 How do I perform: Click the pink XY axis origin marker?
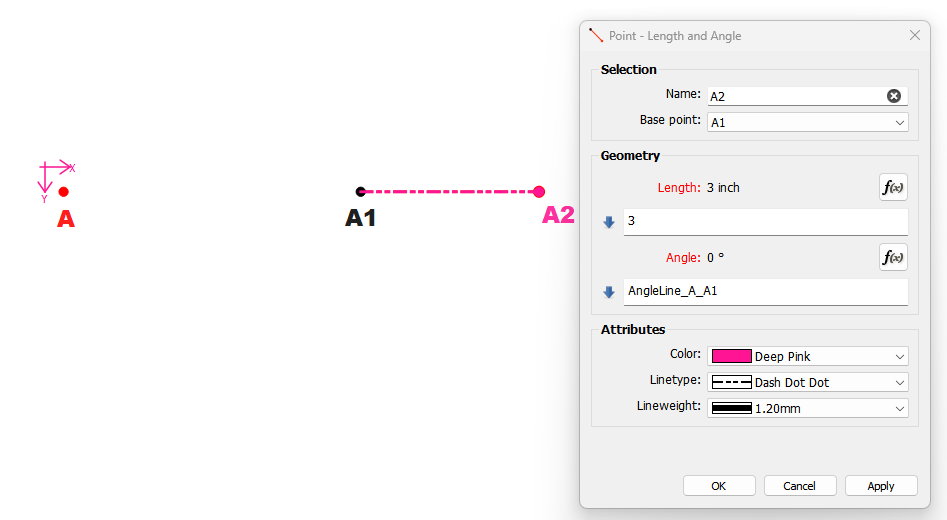(46, 167)
